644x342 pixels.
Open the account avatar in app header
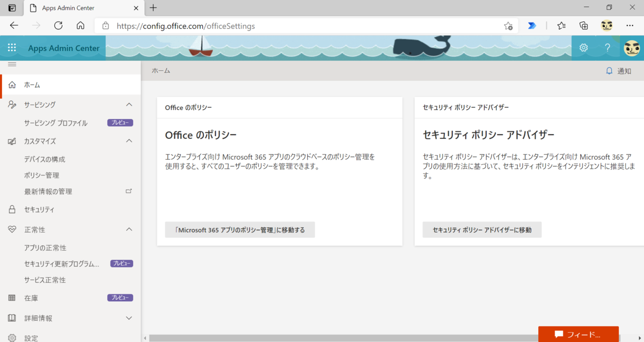(632, 48)
